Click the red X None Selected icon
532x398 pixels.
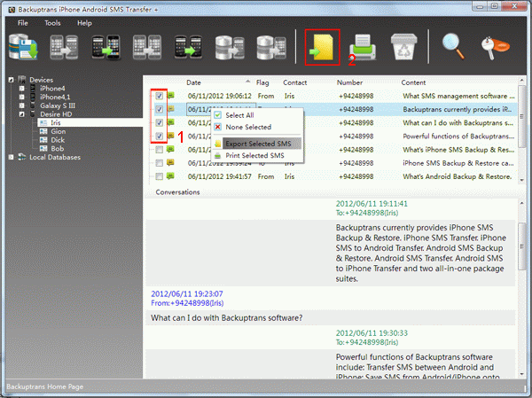tap(218, 127)
